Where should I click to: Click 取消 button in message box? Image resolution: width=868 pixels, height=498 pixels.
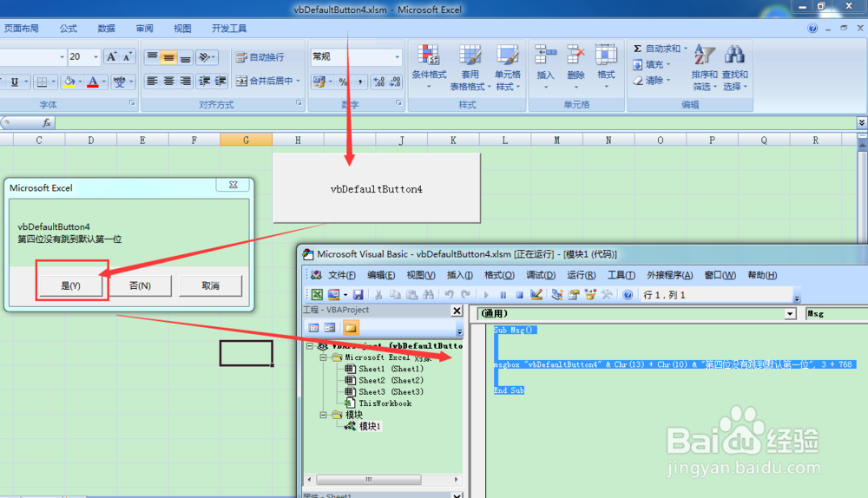(210, 285)
